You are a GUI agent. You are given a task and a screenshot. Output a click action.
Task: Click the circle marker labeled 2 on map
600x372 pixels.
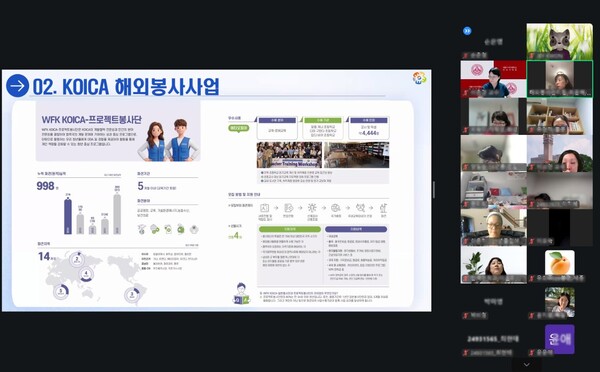[x=77, y=259]
